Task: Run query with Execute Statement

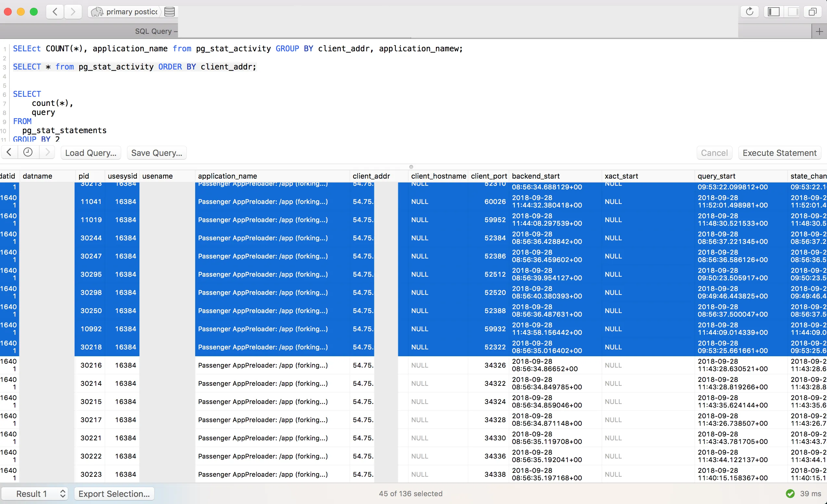Action: pos(779,153)
